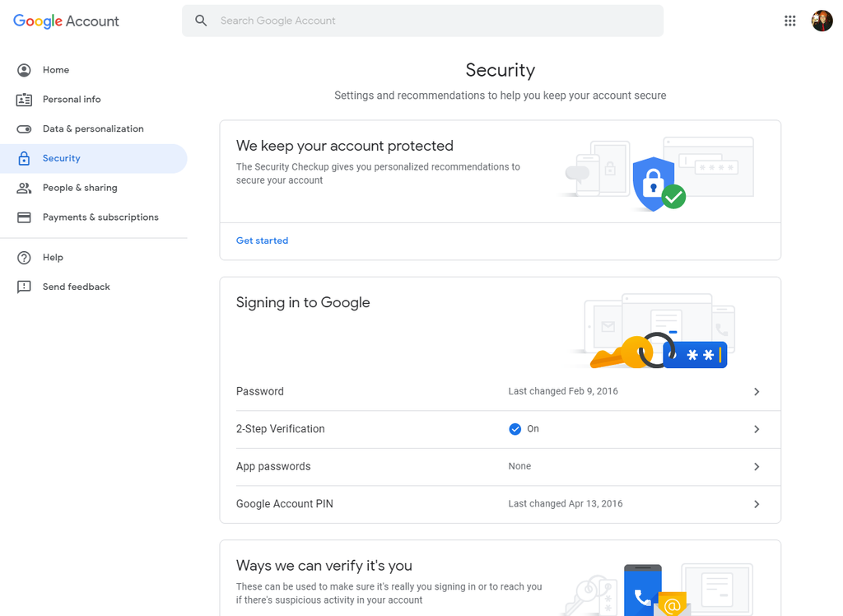Select the Personal info sidebar icon

click(x=25, y=99)
